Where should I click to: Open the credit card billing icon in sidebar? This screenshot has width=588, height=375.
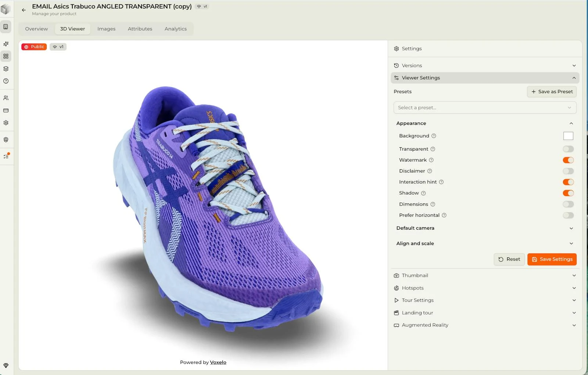6,111
